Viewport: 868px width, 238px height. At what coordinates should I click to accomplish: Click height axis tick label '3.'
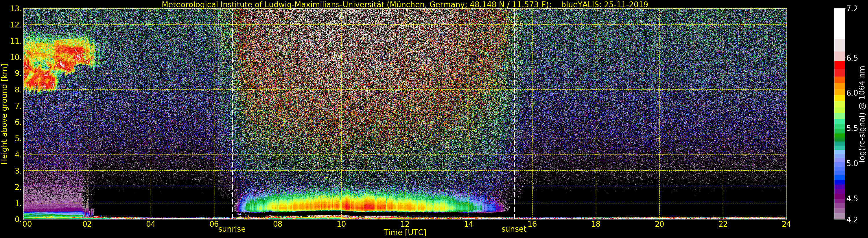18,171
